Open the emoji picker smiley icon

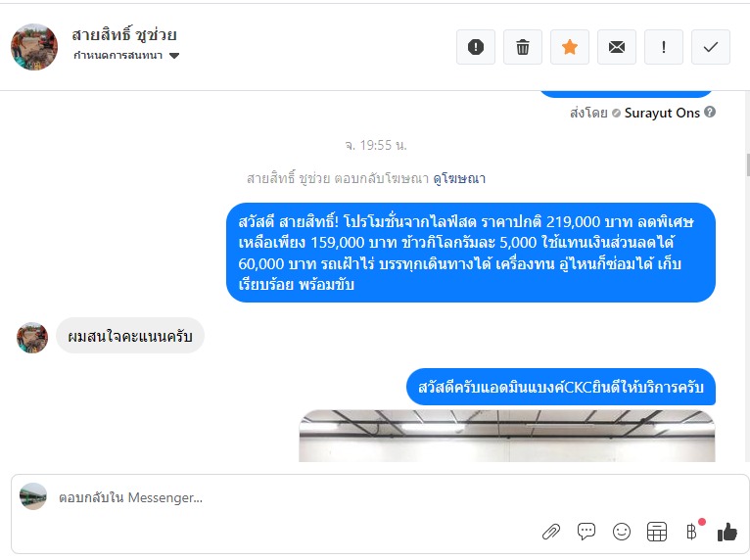pos(622,532)
